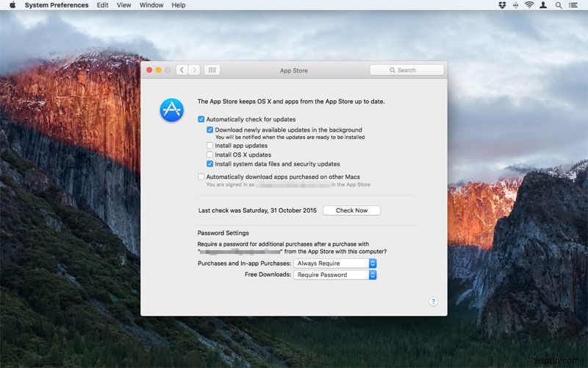This screenshot has height=368, width=588.
Task: Click the Password Settings heading
Action: click(x=223, y=233)
